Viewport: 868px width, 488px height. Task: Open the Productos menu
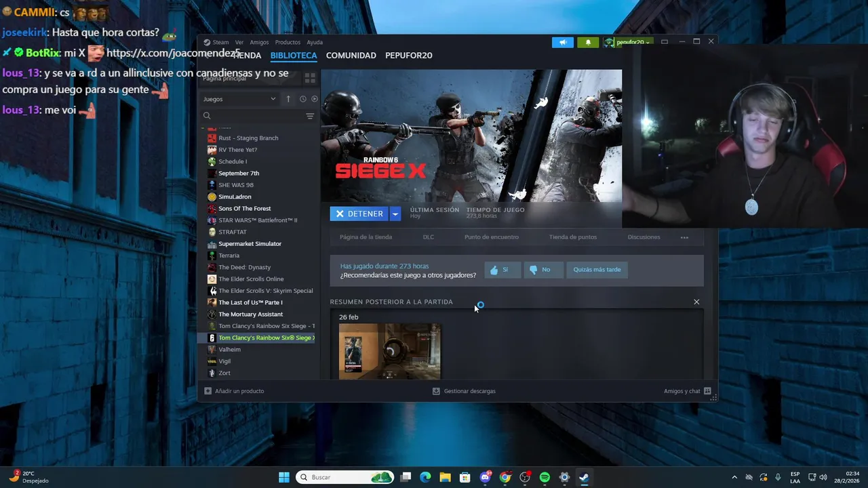tap(288, 42)
